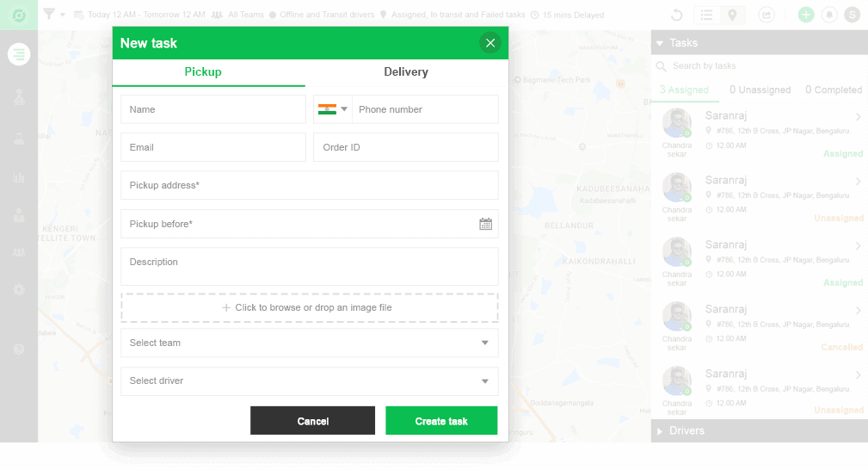Click the share export icon
Screen dimensions: 868x470
(766, 15)
